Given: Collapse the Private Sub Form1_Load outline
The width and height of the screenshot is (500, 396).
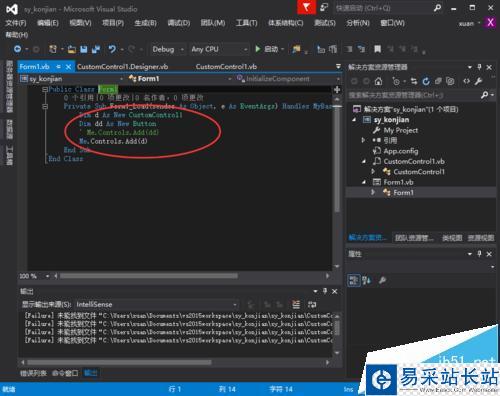Looking at the screenshot, I should point(45,106).
